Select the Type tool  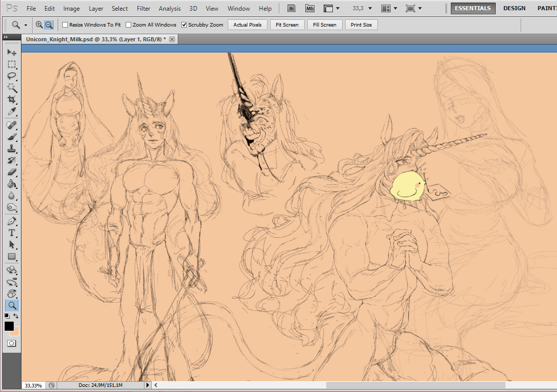[x=11, y=233]
